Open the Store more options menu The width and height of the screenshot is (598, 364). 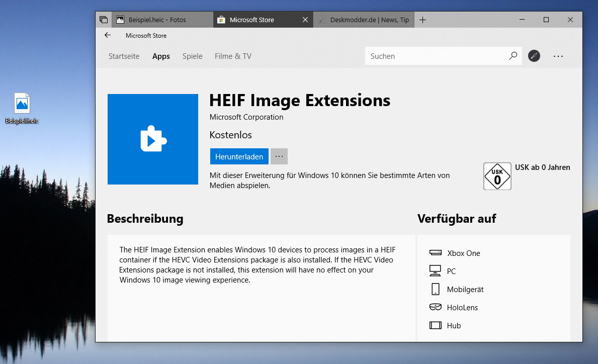[558, 56]
